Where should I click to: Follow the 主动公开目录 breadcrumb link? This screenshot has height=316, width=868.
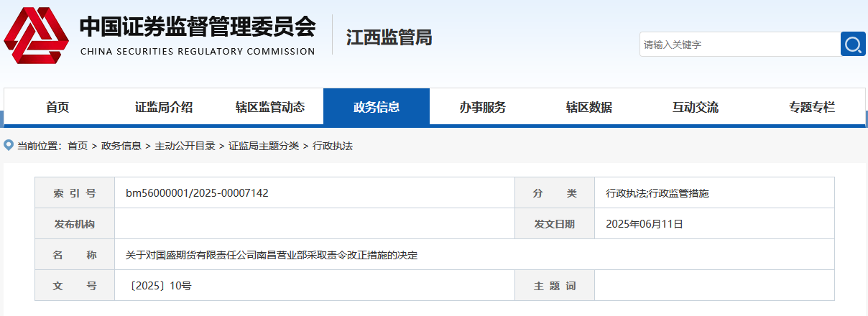(x=185, y=146)
